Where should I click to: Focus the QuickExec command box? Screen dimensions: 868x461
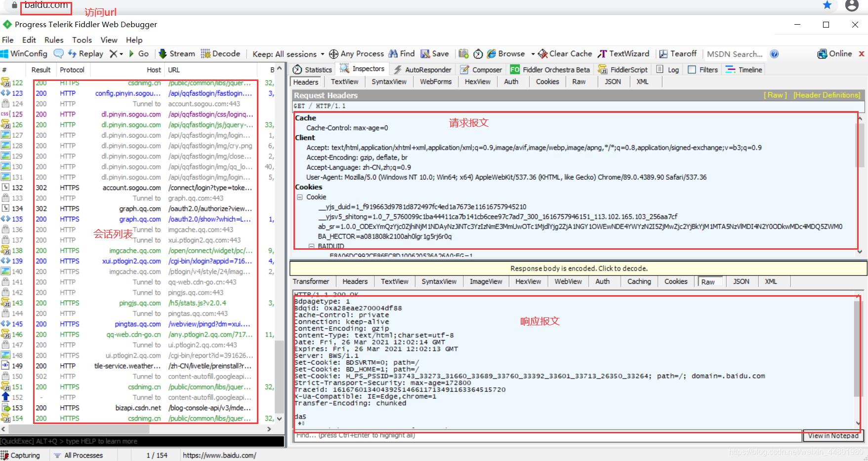click(x=142, y=441)
